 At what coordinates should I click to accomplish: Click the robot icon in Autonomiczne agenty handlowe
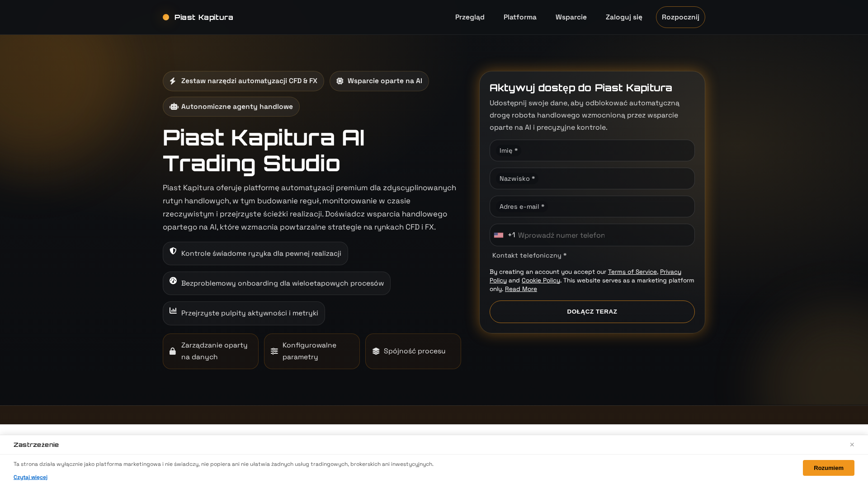pyautogui.click(x=174, y=107)
